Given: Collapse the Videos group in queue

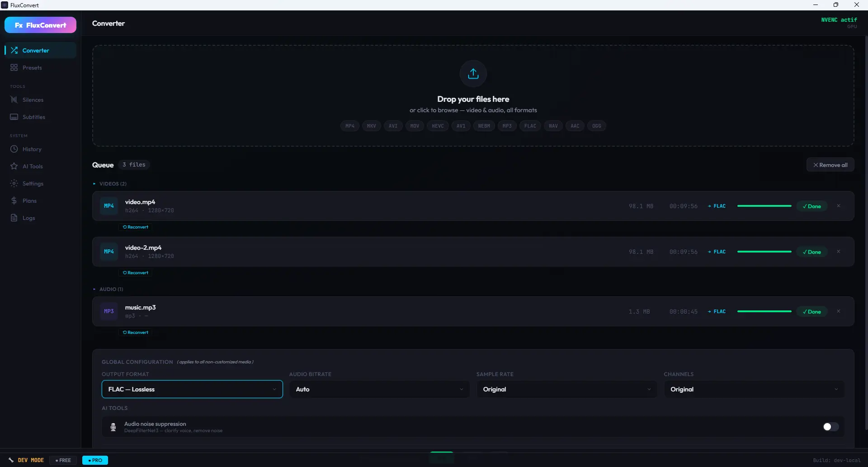Looking at the screenshot, I should [110, 184].
